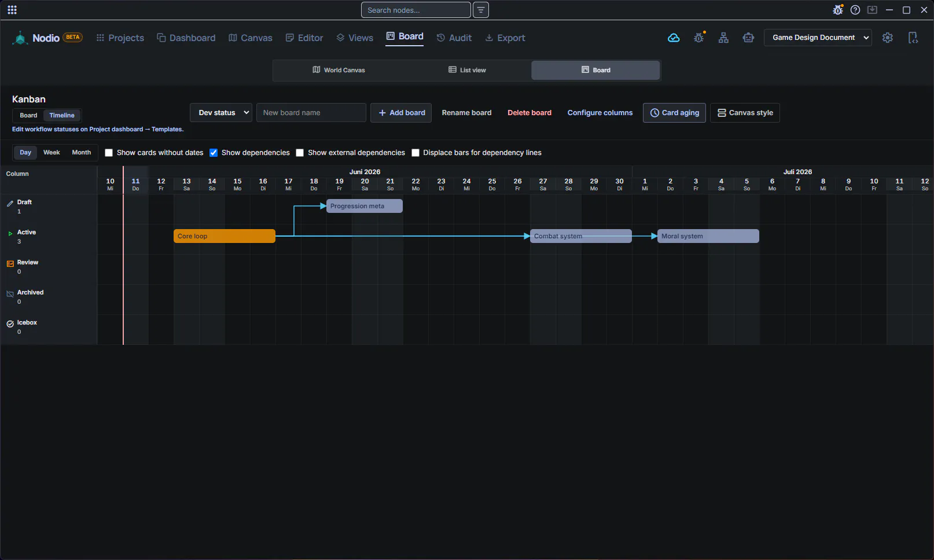
Task: Click Delete board
Action: (529, 113)
